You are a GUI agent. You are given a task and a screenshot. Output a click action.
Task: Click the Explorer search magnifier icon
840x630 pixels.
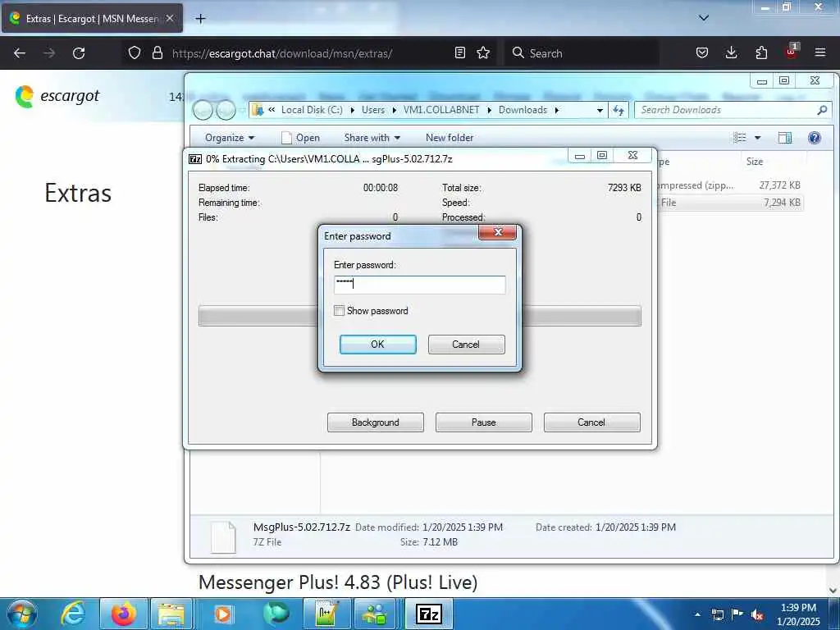822,110
